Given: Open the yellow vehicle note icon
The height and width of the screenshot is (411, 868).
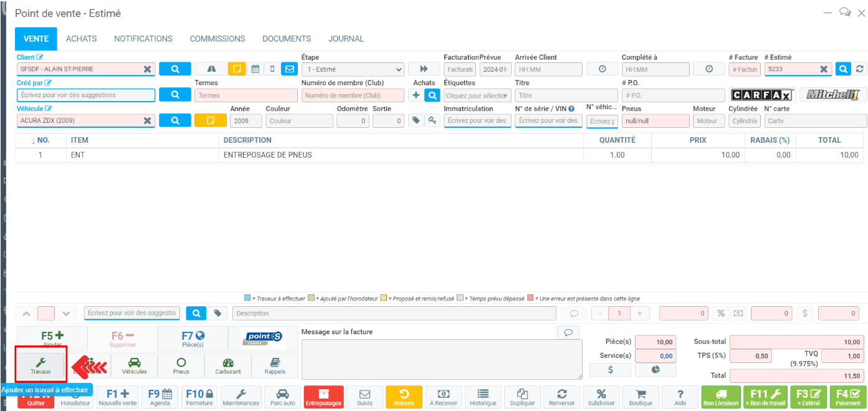Looking at the screenshot, I should pos(210,120).
